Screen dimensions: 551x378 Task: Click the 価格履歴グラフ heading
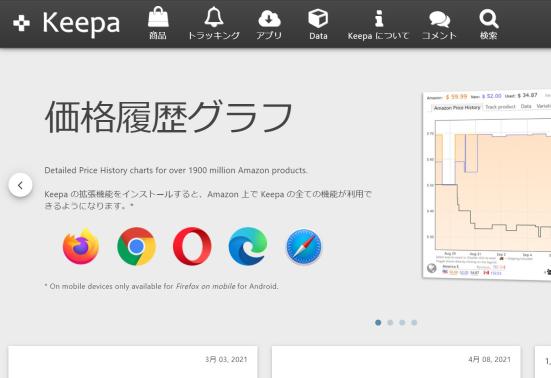(x=169, y=117)
